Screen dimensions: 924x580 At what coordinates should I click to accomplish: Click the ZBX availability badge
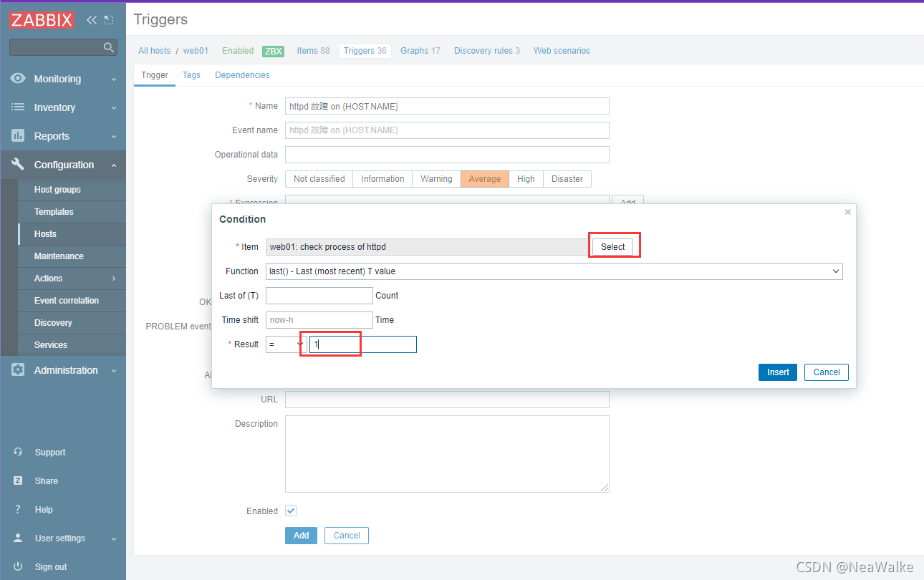pyautogui.click(x=273, y=51)
